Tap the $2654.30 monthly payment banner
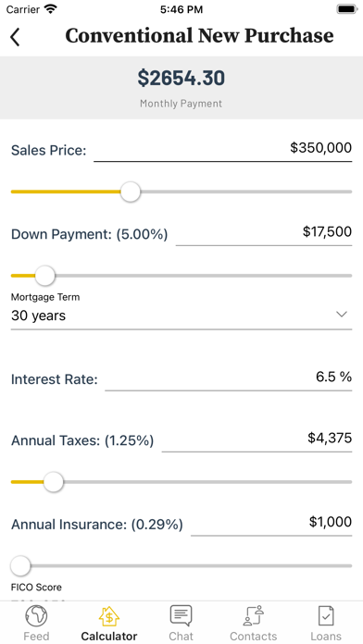363x644 pixels. 181,88
